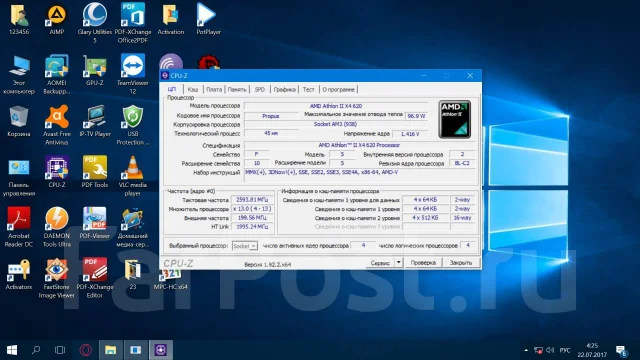Launch MPC-HC x64 shortcut
This screenshot has height=360, width=640.
coord(171,279)
